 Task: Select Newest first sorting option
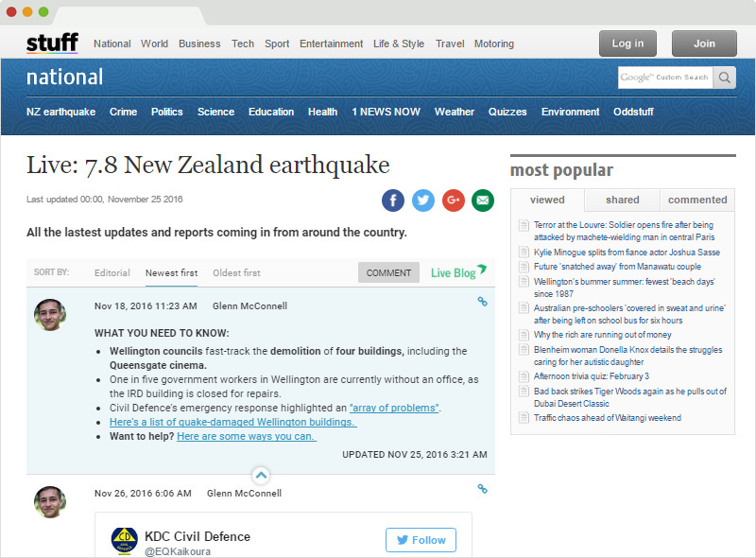[171, 273]
